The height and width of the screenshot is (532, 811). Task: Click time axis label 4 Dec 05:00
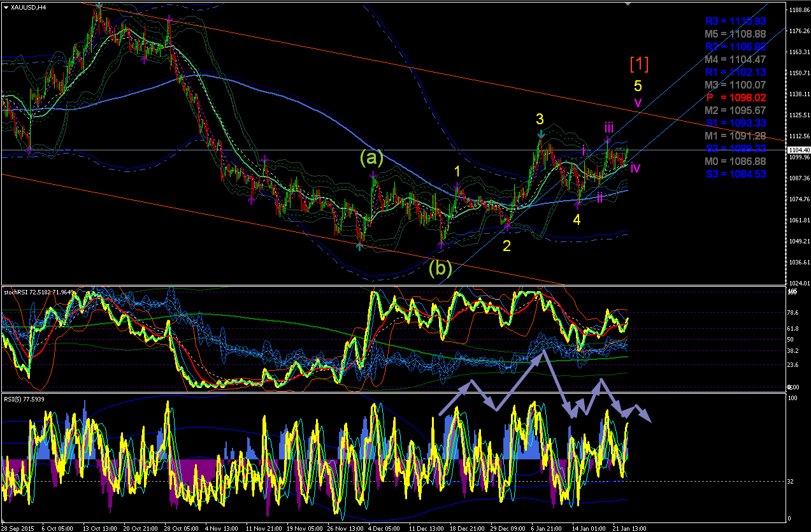pos(384,528)
